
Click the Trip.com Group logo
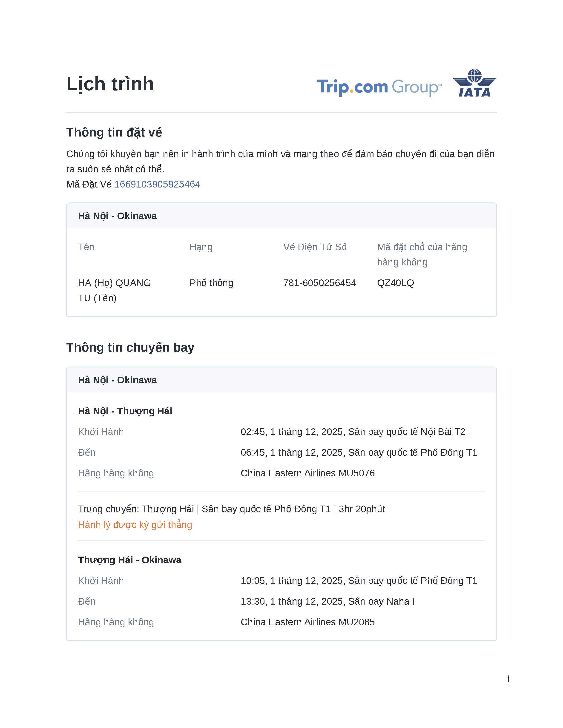[x=379, y=87]
